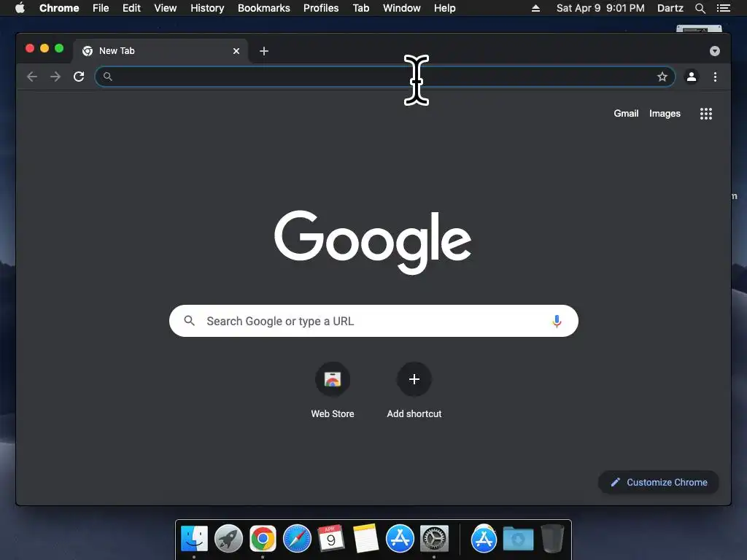
Task: Start voice search with microphone icon
Action: tap(557, 321)
